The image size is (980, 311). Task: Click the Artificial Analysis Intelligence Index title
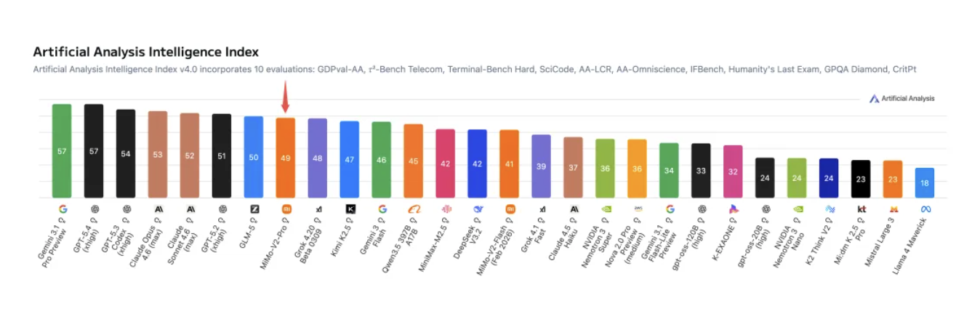click(x=146, y=52)
